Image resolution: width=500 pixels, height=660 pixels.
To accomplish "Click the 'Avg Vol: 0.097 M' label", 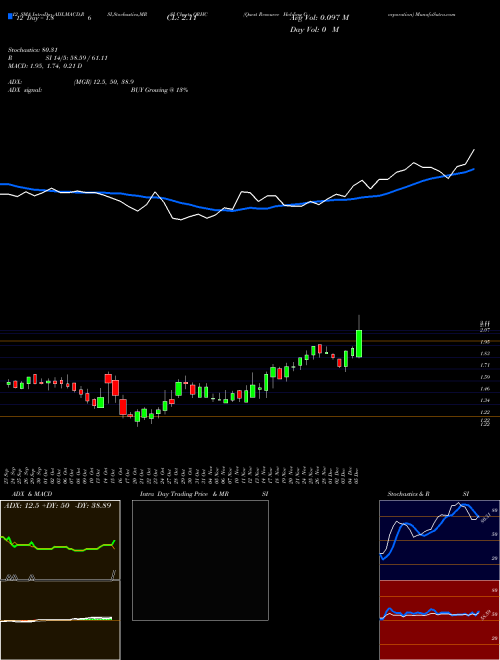I will coord(319,18).
